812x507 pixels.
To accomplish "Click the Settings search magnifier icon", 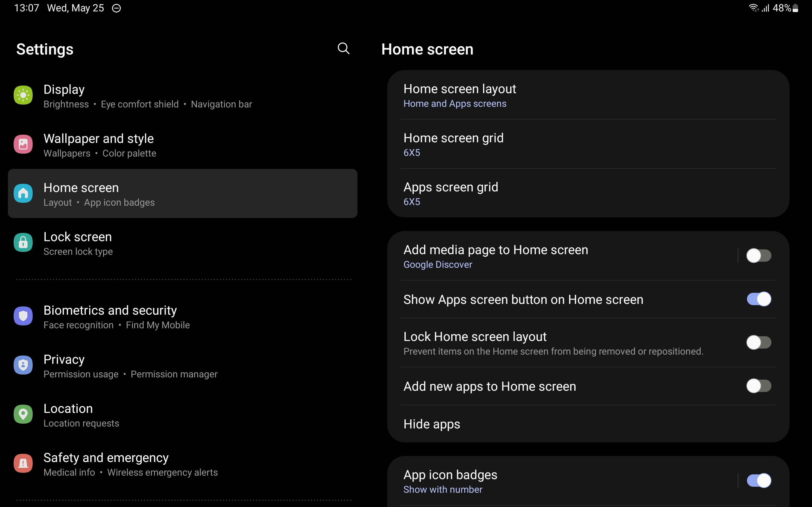I will pos(343,48).
